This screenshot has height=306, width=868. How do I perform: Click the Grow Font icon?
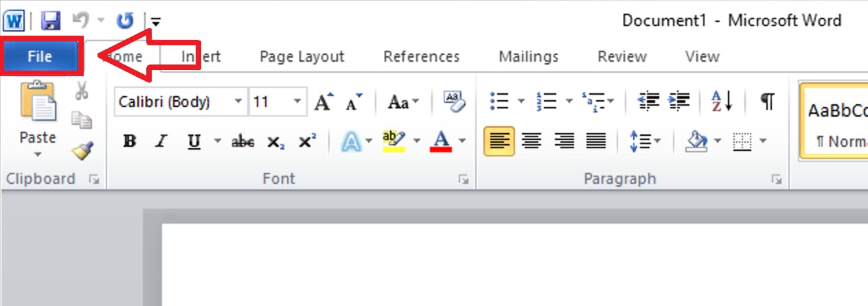323,102
